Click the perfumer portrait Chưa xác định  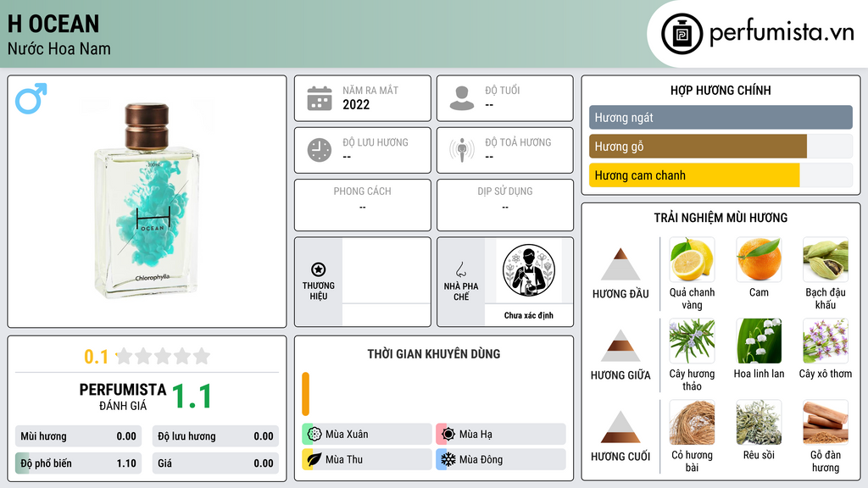tap(529, 271)
